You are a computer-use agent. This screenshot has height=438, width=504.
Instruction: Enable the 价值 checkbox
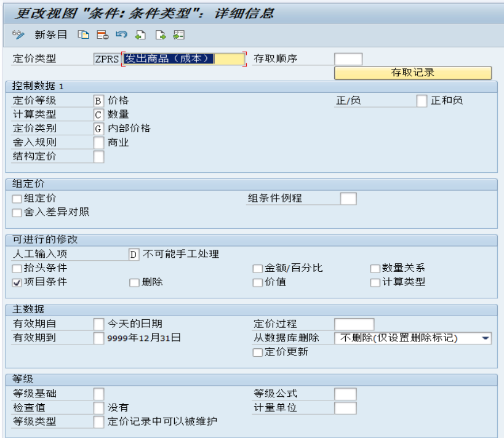click(257, 282)
